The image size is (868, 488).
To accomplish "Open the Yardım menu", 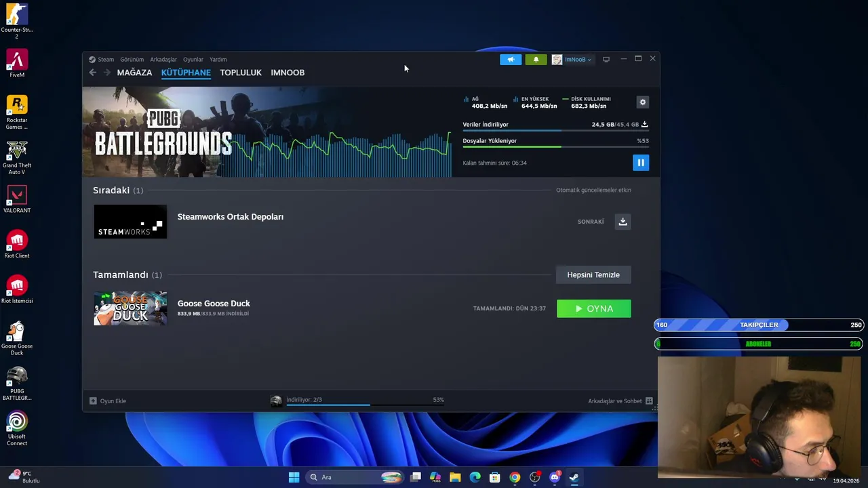I will click(218, 60).
